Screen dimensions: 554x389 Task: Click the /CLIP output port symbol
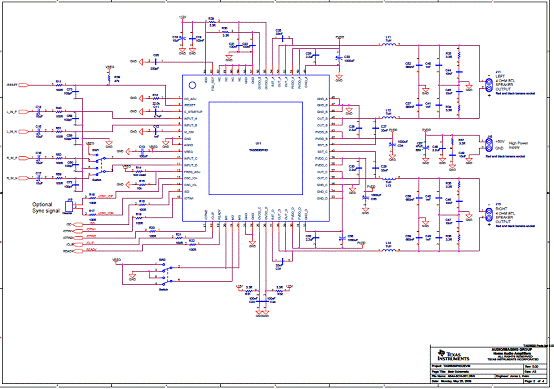78,244
